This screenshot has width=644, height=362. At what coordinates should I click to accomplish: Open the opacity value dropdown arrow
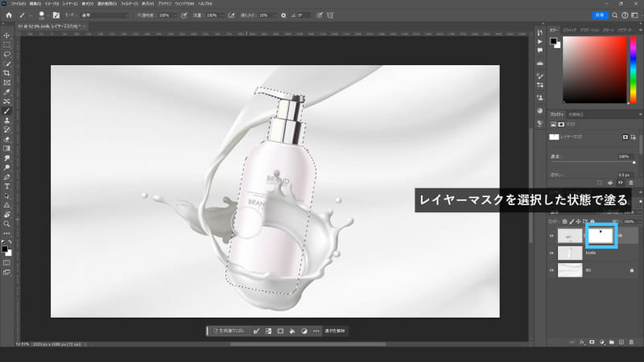click(175, 15)
